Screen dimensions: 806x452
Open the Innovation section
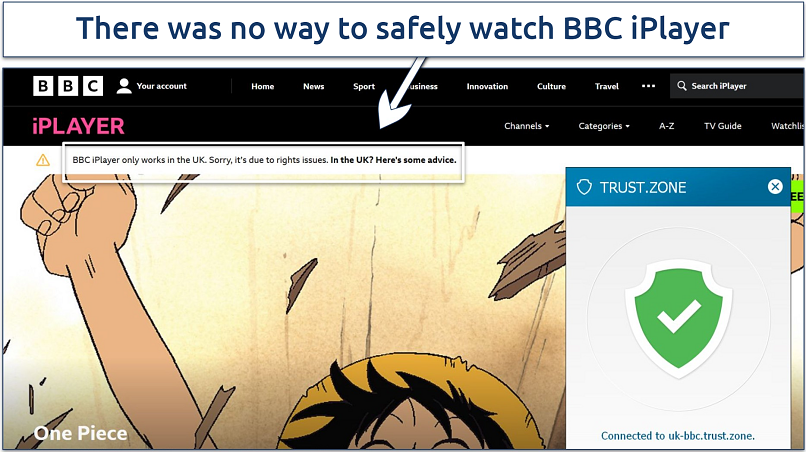487,86
